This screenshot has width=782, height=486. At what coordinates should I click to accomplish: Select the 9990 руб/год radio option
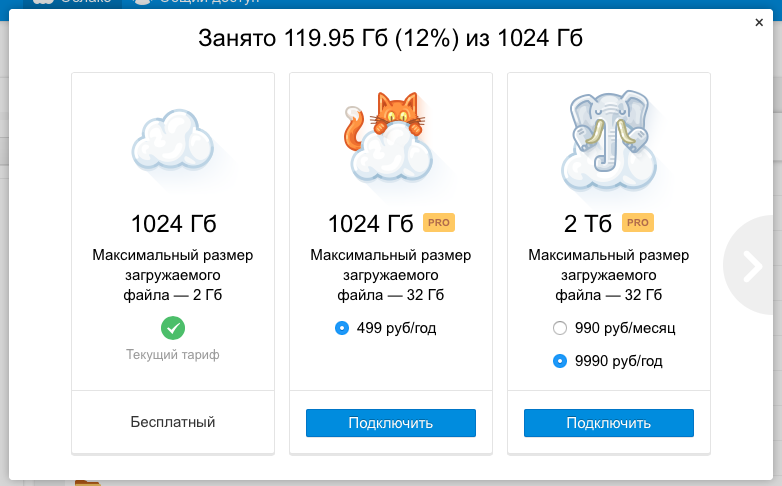(560, 361)
